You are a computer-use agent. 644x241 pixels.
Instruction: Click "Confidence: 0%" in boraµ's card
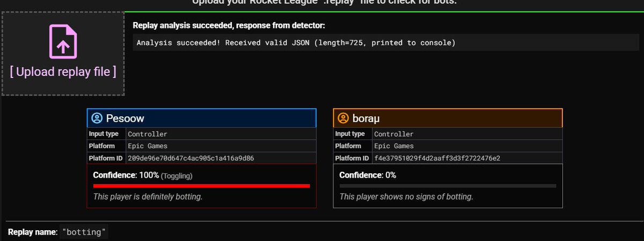(x=368, y=175)
